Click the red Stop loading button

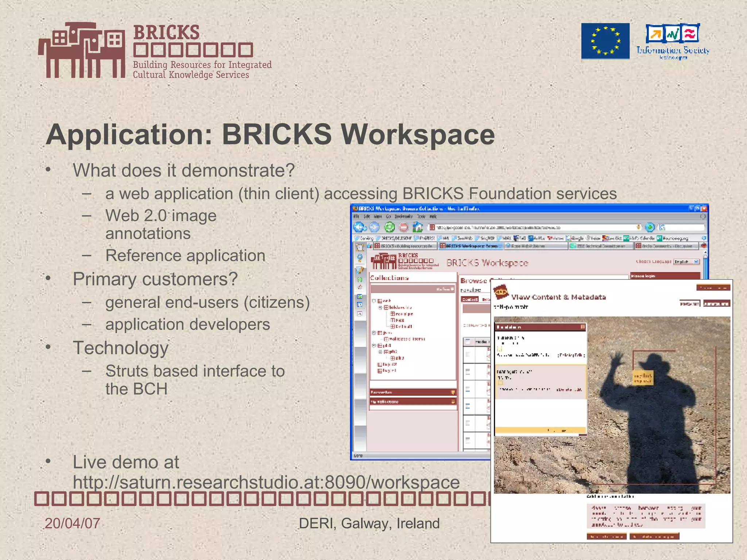pos(404,227)
